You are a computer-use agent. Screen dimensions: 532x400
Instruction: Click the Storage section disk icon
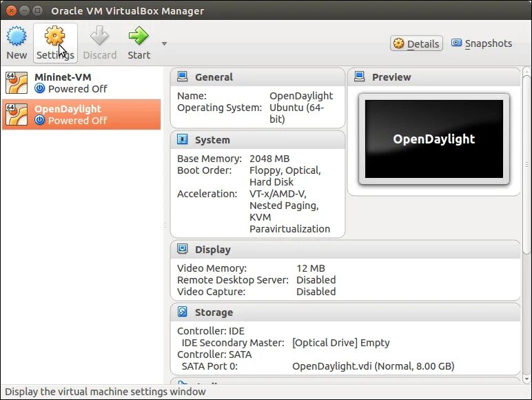[182, 312]
